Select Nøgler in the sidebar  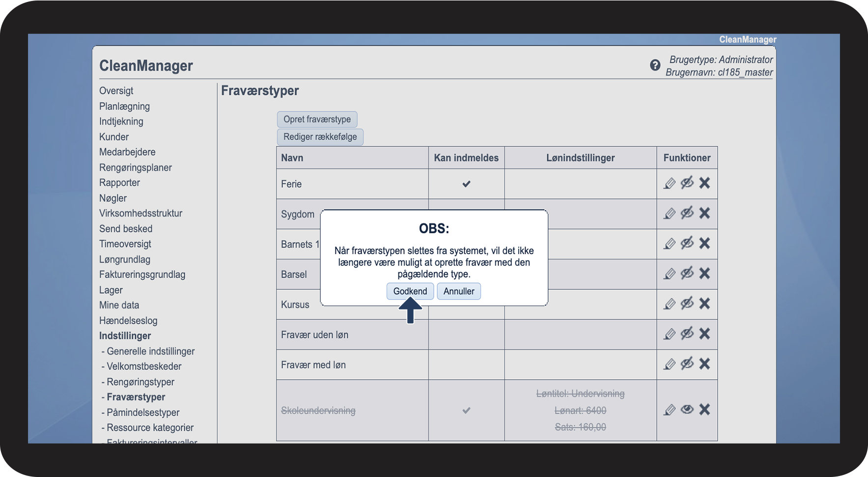click(x=113, y=198)
